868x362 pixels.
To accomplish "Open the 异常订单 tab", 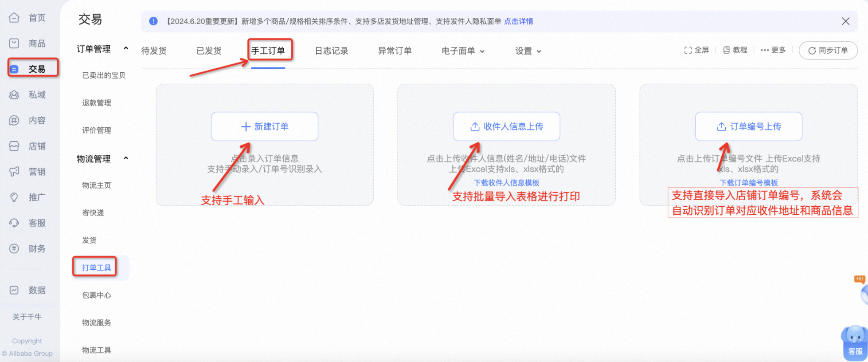I will tap(395, 51).
